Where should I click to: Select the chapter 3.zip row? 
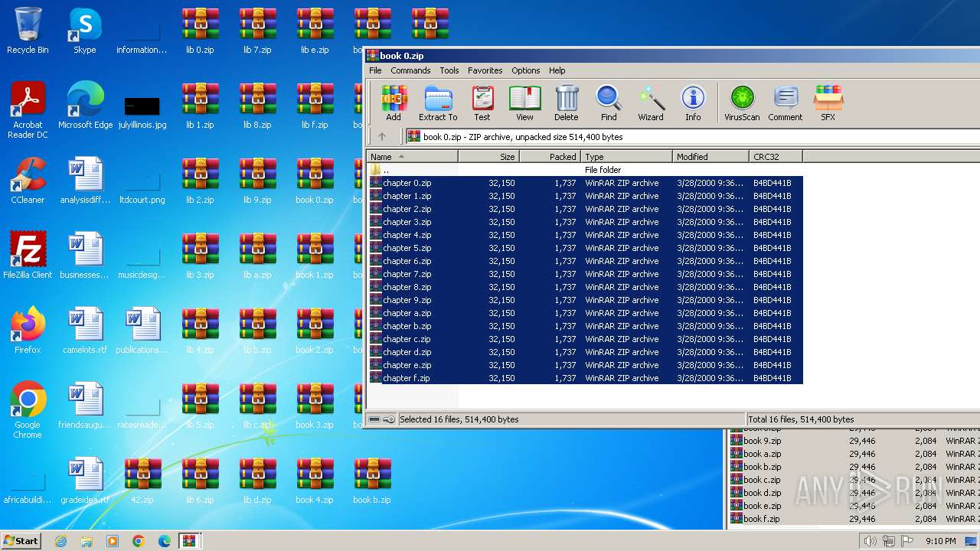coord(586,222)
